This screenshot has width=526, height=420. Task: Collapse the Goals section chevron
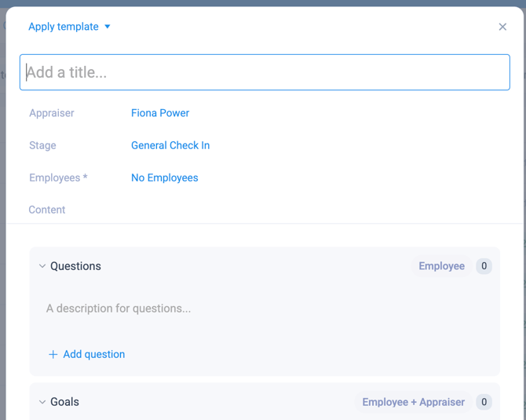42,402
